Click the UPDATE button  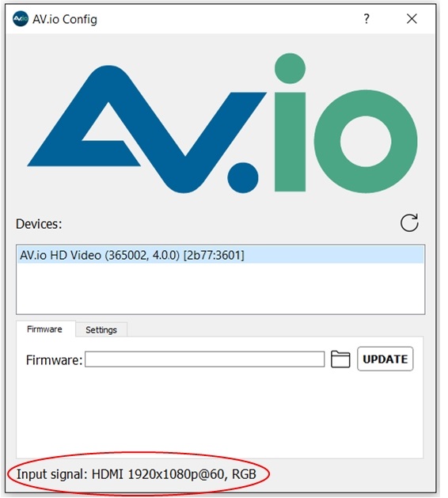385,359
